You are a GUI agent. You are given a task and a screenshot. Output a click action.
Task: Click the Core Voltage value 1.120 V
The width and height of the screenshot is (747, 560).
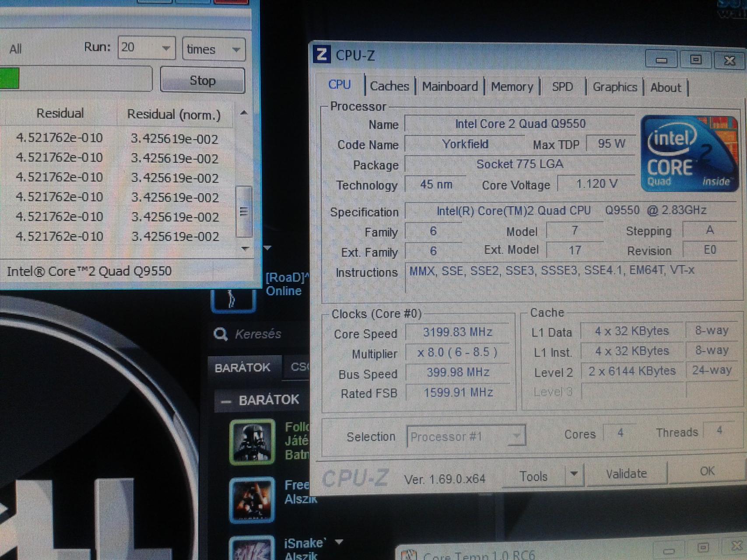pyautogui.click(x=596, y=184)
